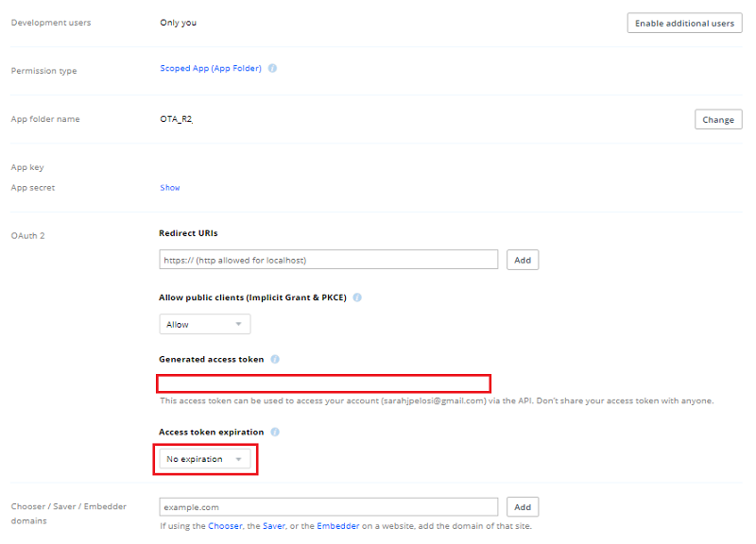Click info icon next to Access token expiration
This screenshot has width=756, height=544.
tap(275, 433)
